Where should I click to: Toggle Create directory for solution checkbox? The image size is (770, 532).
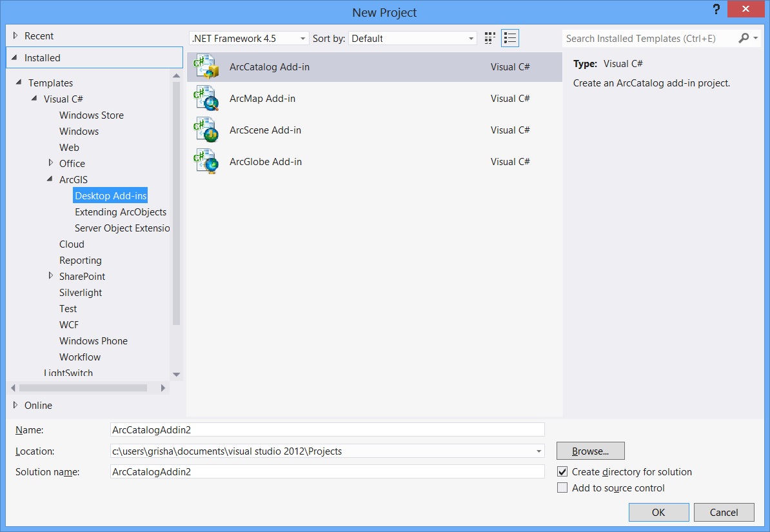(x=562, y=471)
